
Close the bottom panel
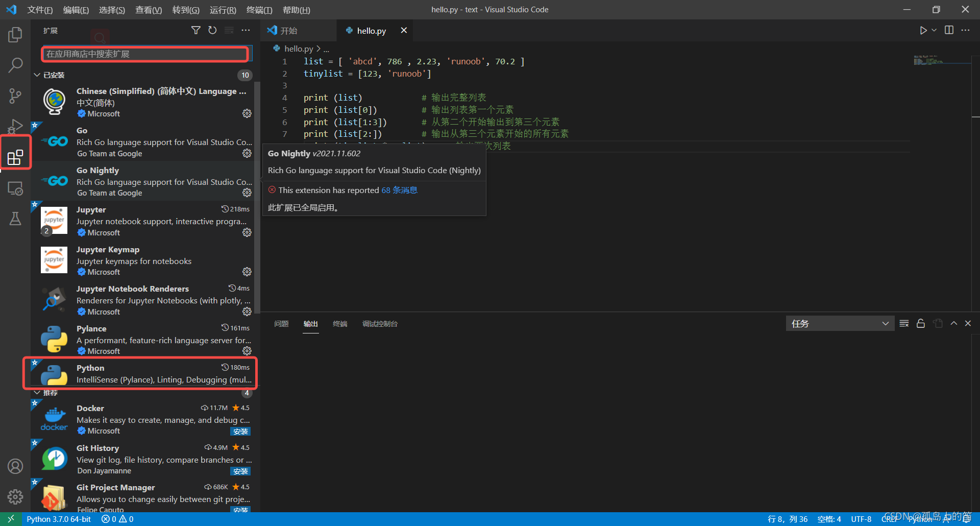tap(968, 324)
